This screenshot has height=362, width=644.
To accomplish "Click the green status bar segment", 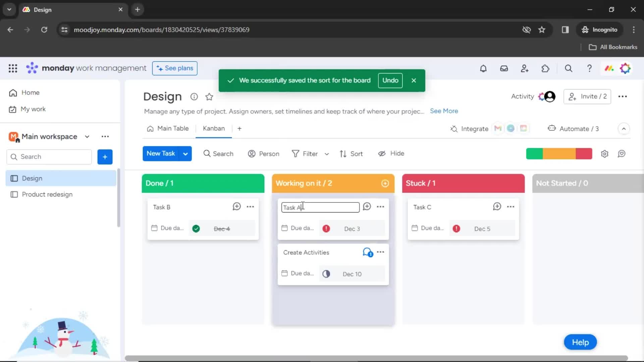I will click(534, 154).
